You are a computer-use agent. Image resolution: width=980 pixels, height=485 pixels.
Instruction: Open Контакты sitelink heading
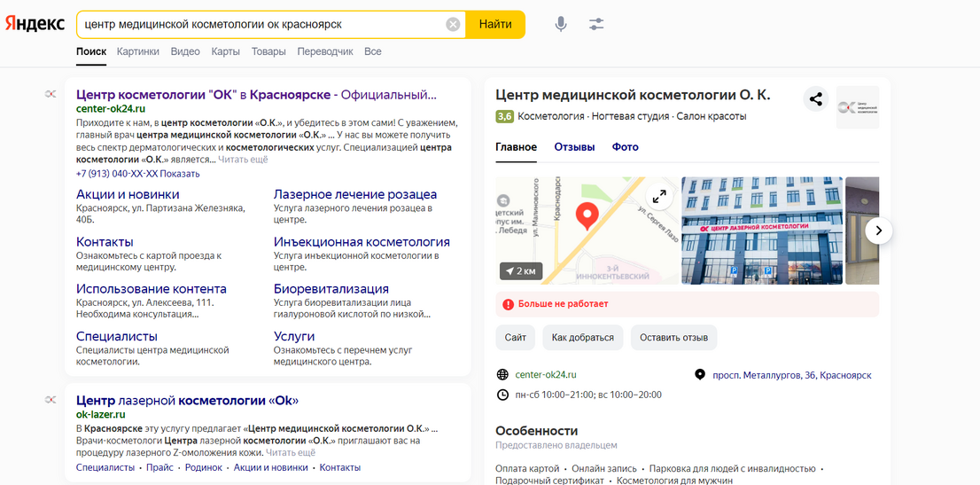tap(105, 241)
